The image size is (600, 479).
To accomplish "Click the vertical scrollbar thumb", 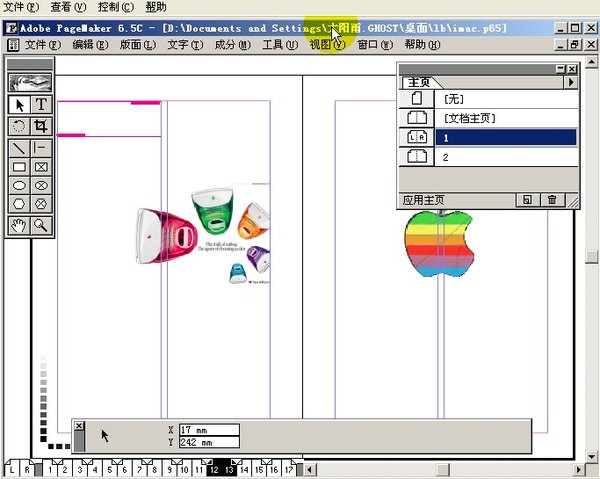I will (592, 257).
